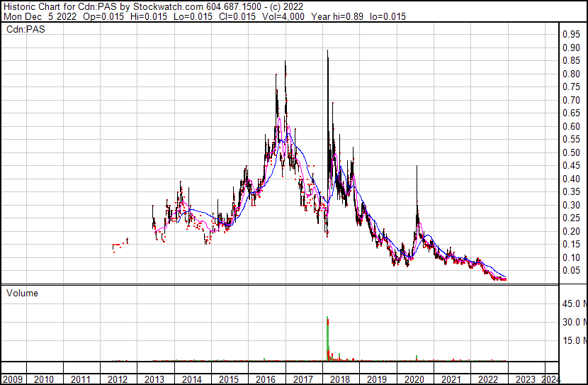Viewport: 588px width, 385px height.
Task: Click the 2022 year label
Action: pos(487,379)
